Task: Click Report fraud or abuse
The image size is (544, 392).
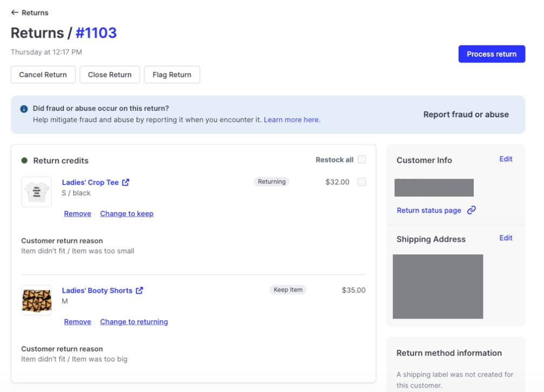Action: click(466, 114)
